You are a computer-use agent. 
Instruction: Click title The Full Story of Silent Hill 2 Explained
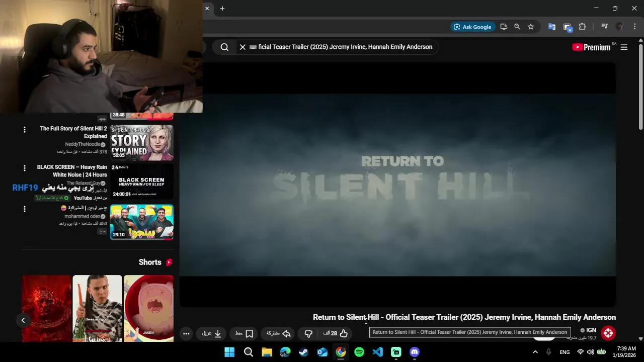click(x=73, y=132)
